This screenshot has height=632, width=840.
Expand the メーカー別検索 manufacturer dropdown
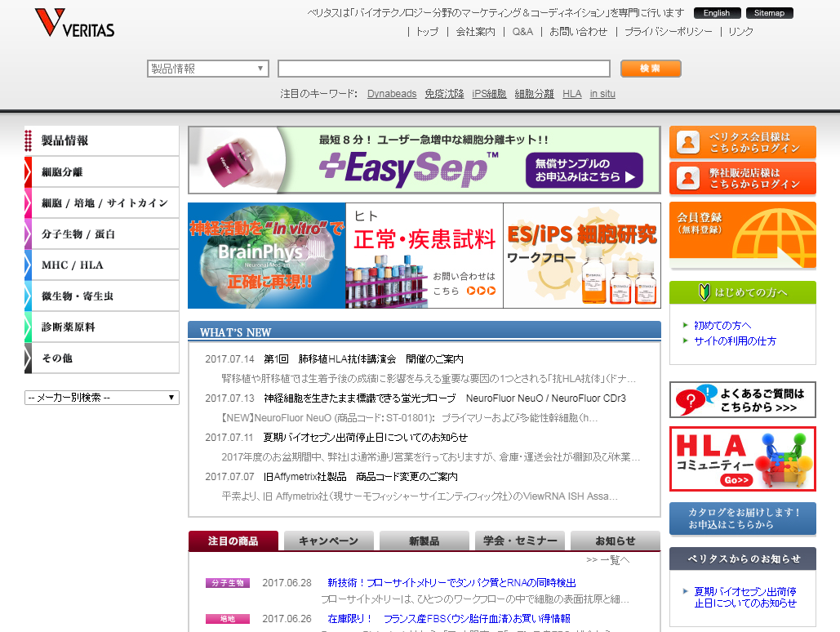[x=102, y=398]
